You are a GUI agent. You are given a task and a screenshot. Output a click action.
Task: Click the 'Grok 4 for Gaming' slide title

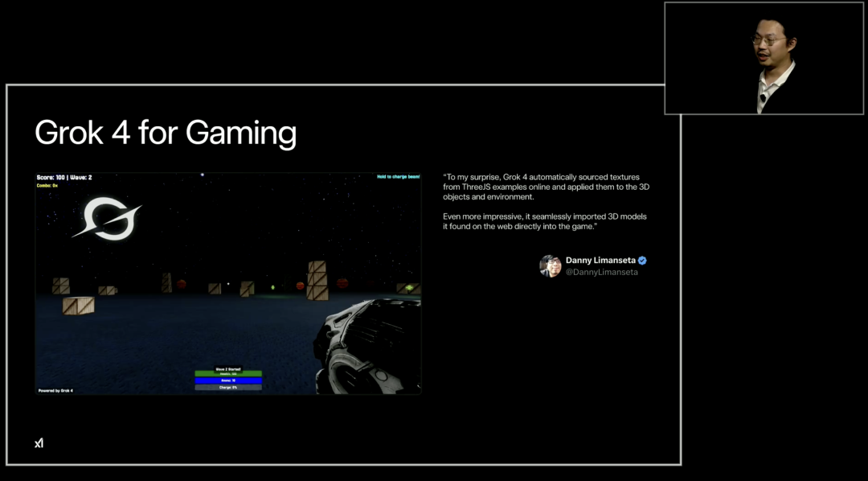pyautogui.click(x=166, y=133)
